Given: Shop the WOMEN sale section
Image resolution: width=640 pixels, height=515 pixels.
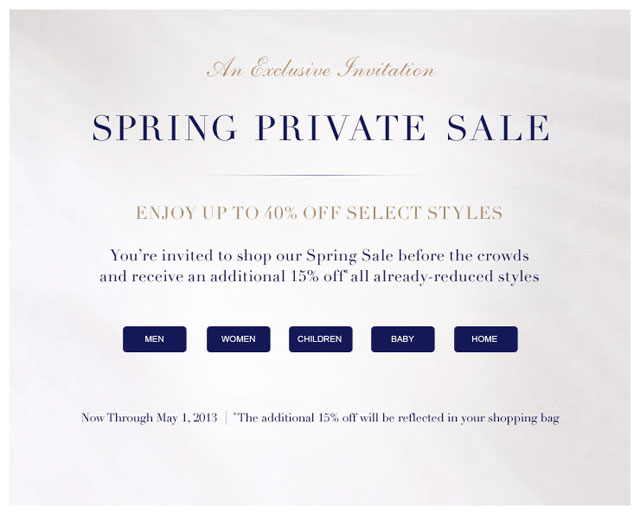Looking at the screenshot, I should coord(238,339).
